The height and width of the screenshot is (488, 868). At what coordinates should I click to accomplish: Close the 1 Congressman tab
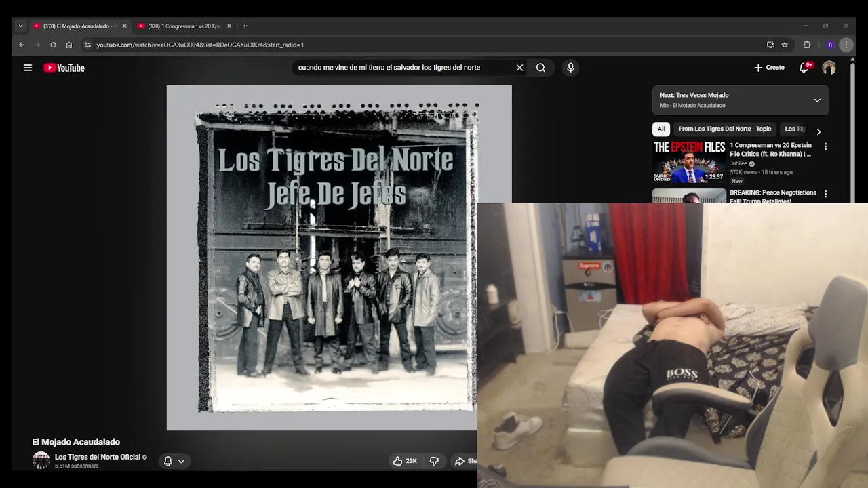tap(229, 26)
